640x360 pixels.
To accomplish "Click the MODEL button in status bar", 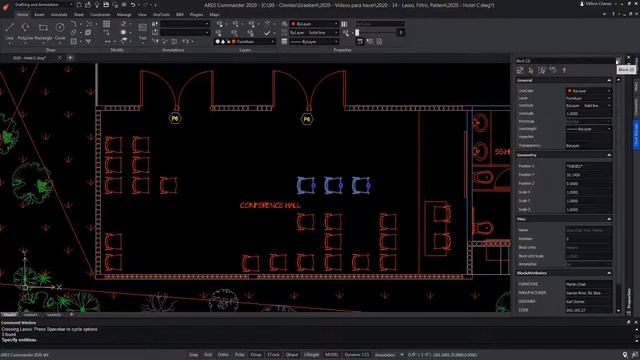I will click(332, 355).
